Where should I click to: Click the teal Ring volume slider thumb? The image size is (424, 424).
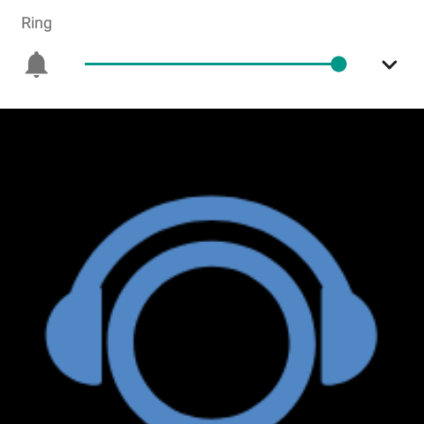tap(339, 64)
